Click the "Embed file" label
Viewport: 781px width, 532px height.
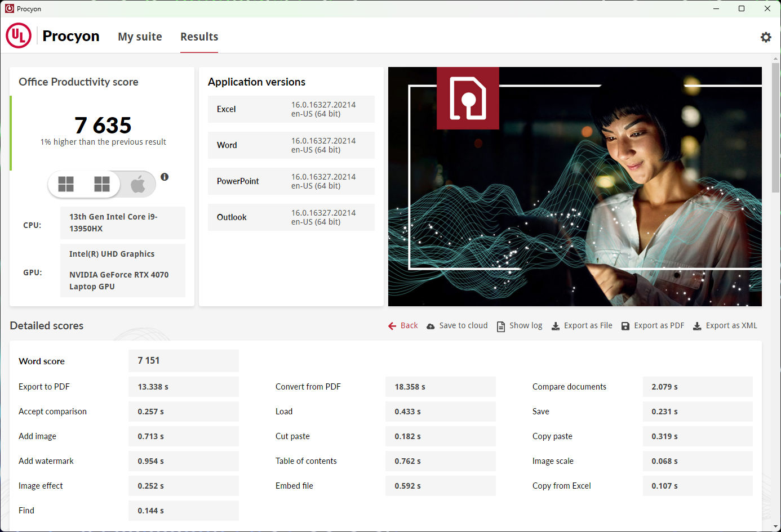pyautogui.click(x=294, y=486)
